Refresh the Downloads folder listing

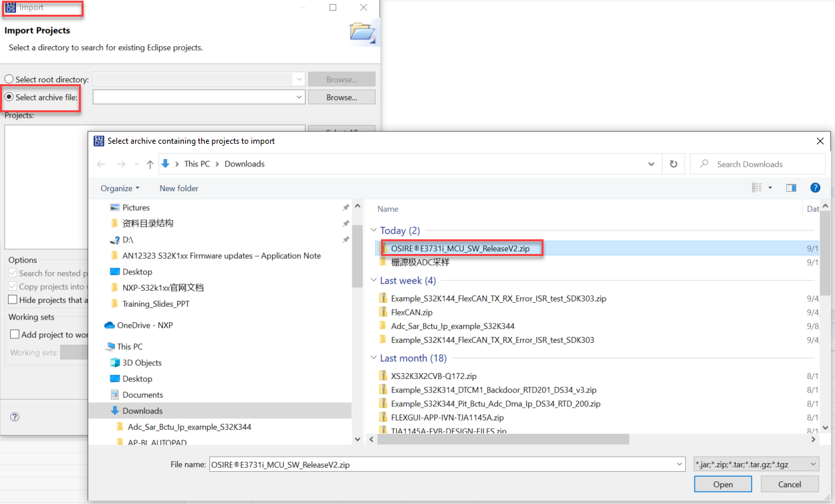(673, 164)
